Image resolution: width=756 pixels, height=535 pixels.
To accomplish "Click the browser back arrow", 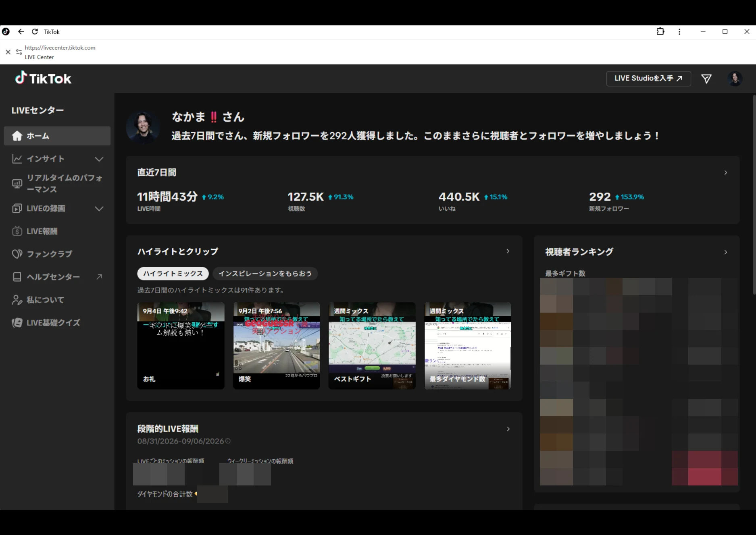I will coord(21,31).
